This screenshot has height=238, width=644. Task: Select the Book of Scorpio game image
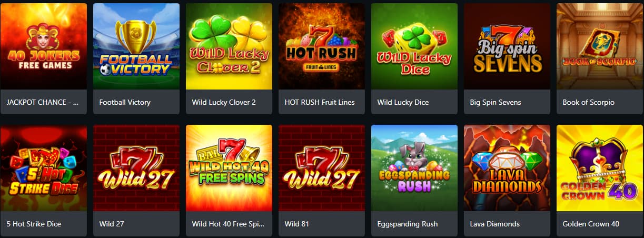tap(600, 46)
